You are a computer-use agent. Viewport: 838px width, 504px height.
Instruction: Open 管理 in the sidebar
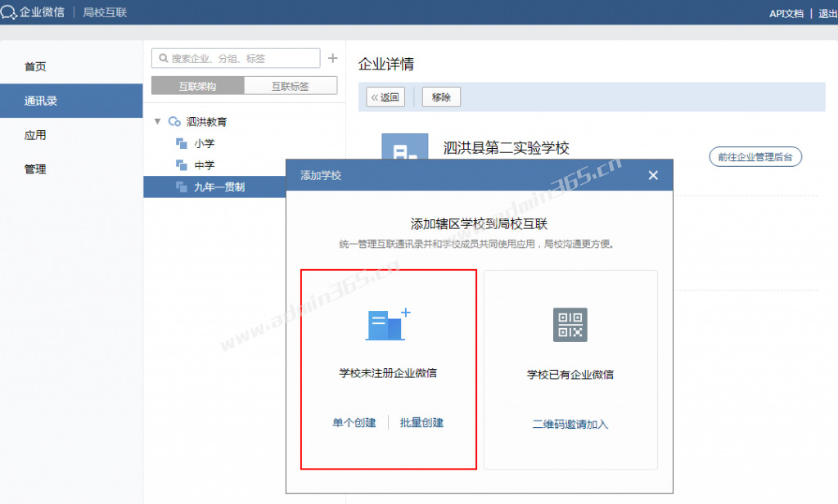tap(71, 169)
